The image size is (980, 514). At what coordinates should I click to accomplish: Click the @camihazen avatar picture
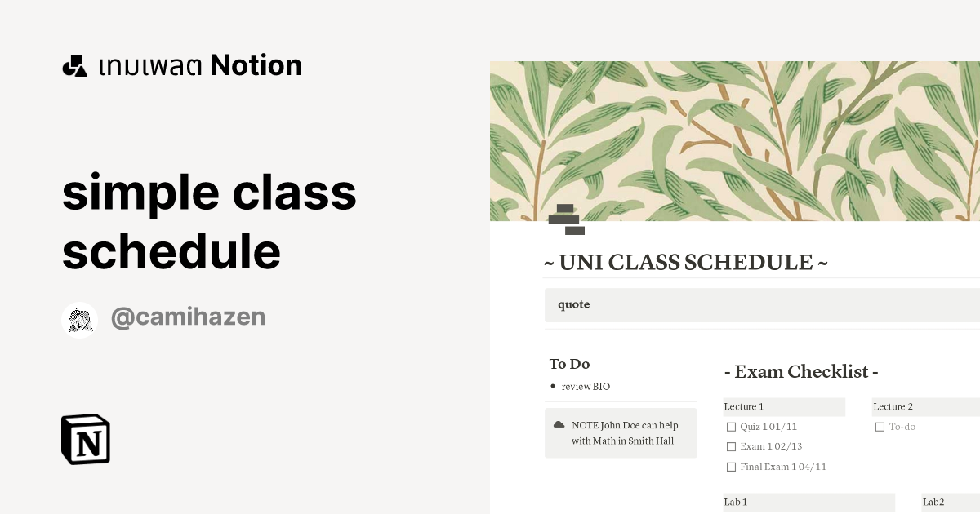[79, 319]
